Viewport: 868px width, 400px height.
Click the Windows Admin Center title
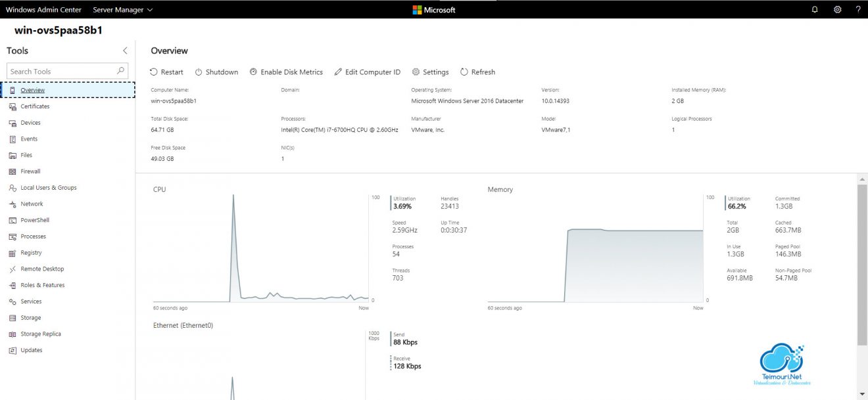[x=43, y=10]
